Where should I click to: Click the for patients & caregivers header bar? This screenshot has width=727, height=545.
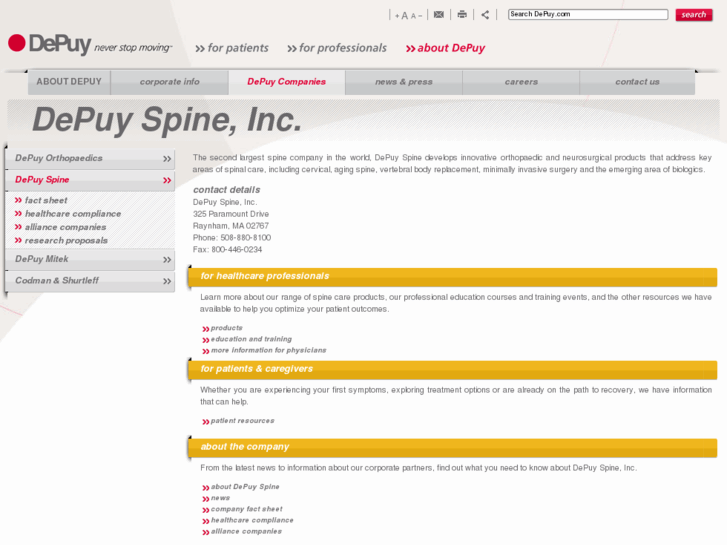(x=453, y=370)
